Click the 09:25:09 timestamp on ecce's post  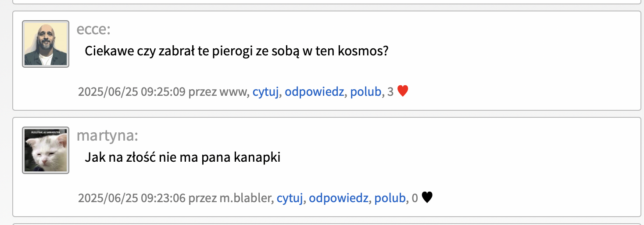(x=132, y=92)
